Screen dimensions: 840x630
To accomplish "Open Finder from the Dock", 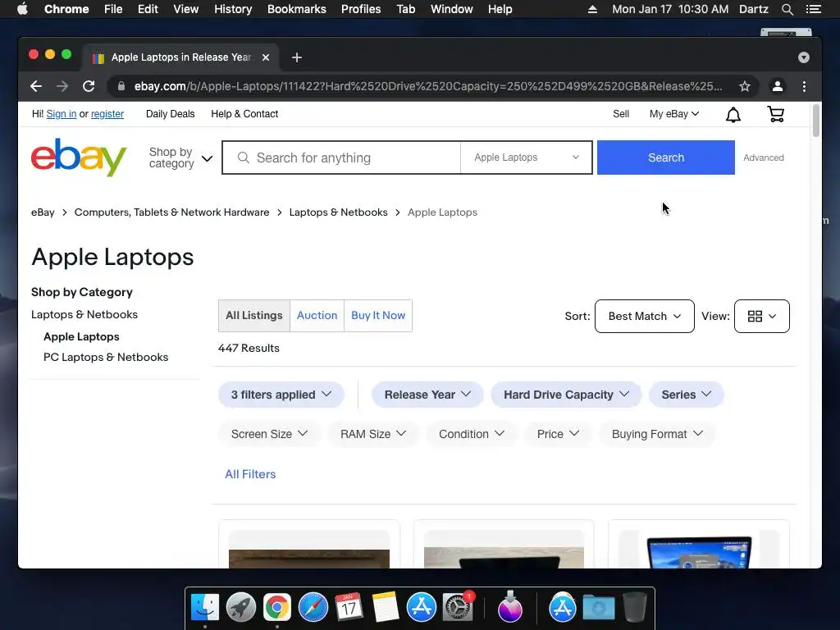I will 205,608.
